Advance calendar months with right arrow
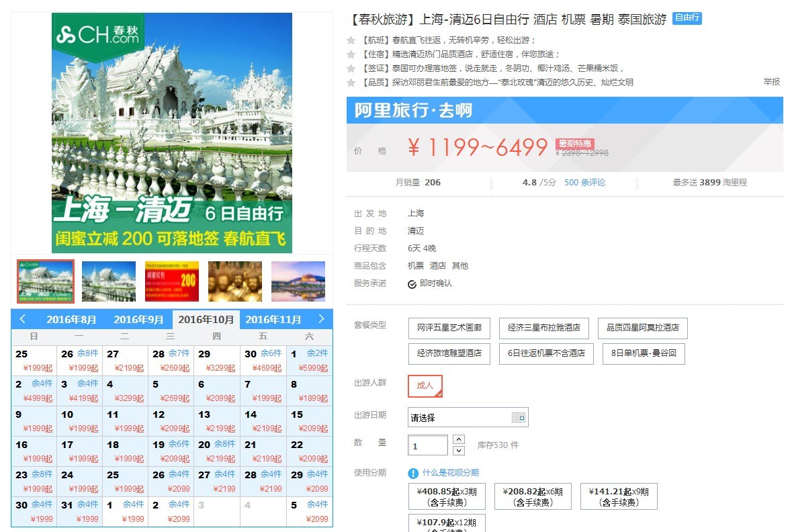Screen dimensions: 790x532 tap(321, 319)
